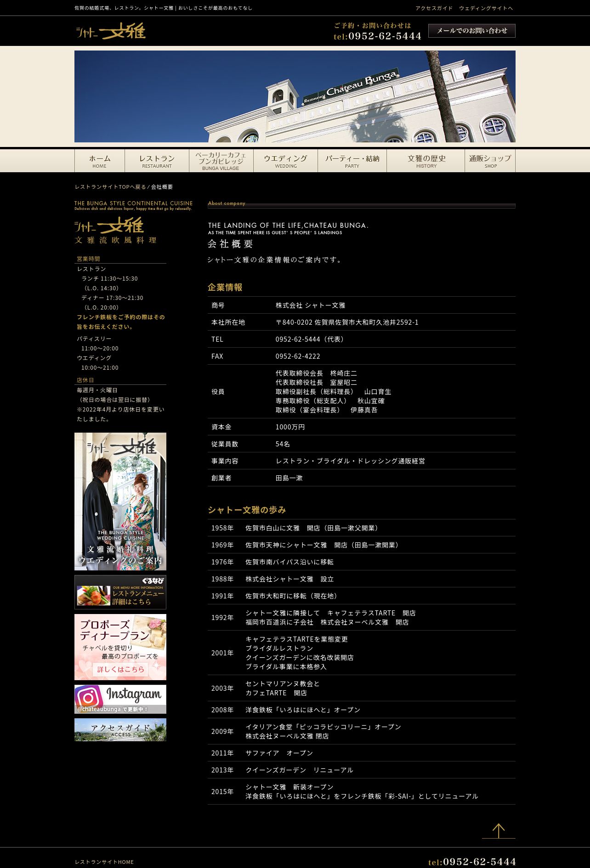Click the Chateau Bunga logo in header
This screenshot has height=868, width=590.
click(x=110, y=31)
